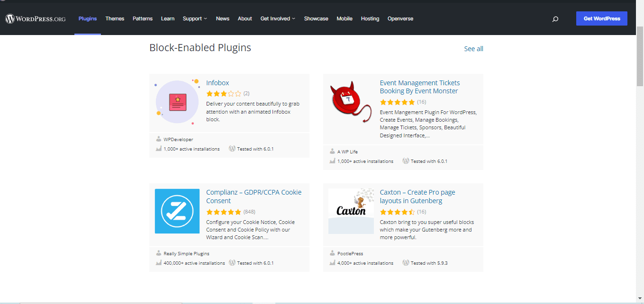The height and width of the screenshot is (304, 644).
Task: Open the Infobox plugin title link
Action: (218, 83)
